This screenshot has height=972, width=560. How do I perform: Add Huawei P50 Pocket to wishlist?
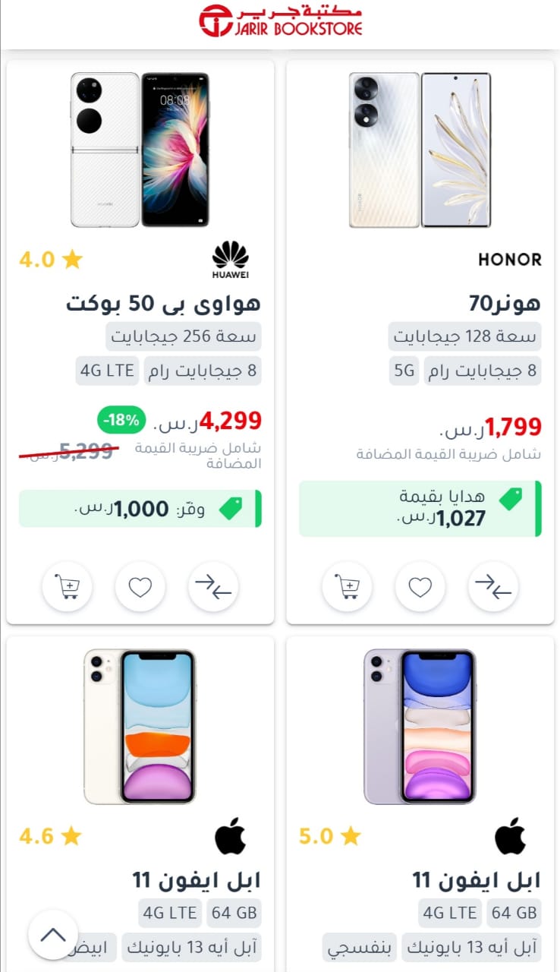[140, 587]
